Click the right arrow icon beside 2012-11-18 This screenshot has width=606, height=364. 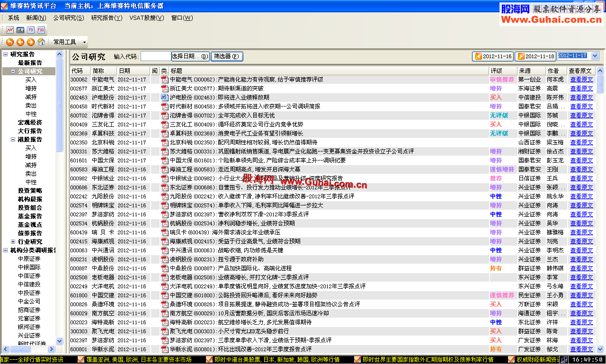pos(521,56)
